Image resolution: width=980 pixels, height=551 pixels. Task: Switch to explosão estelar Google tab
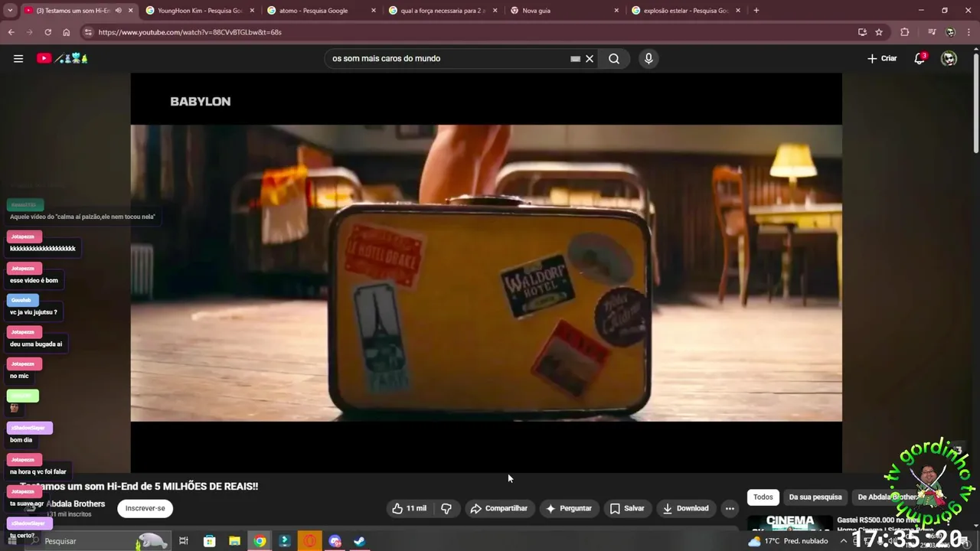click(x=685, y=11)
